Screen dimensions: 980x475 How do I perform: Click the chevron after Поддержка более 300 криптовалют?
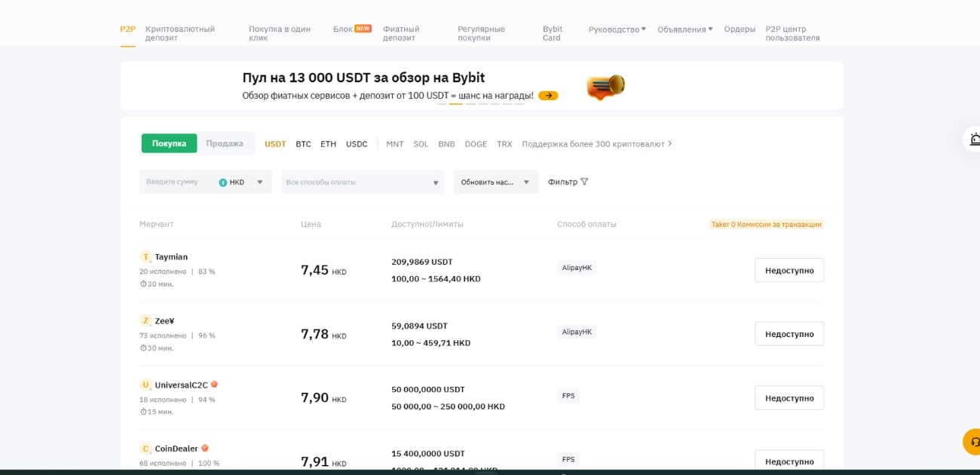click(x=670, y=144)
